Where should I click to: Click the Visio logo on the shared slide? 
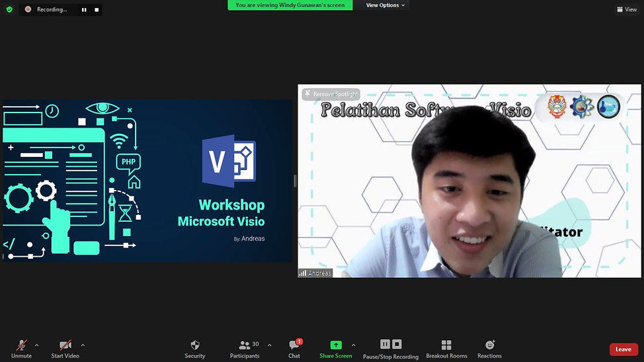click(x=229, y=161)
